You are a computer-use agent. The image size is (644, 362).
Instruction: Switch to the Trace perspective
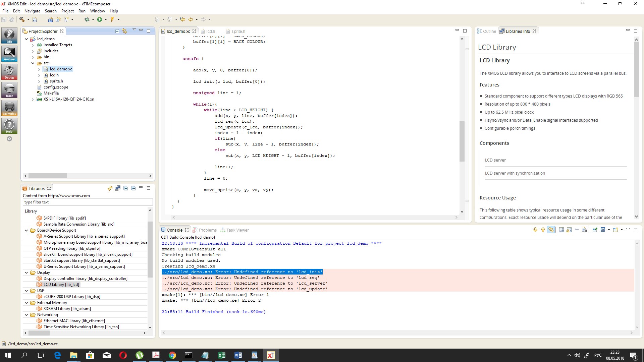pyautogui.click(x=9, y=90)
